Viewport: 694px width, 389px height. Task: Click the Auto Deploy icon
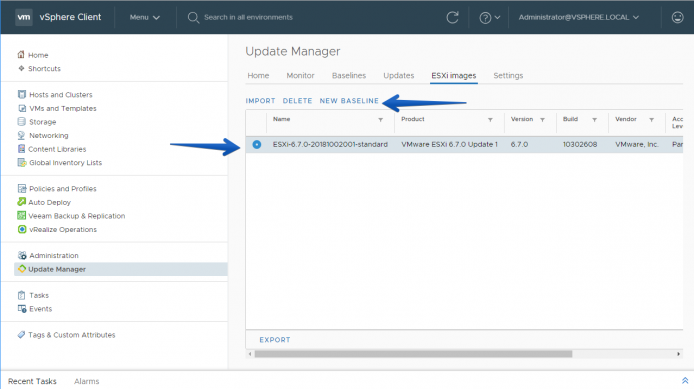[21, 202]
